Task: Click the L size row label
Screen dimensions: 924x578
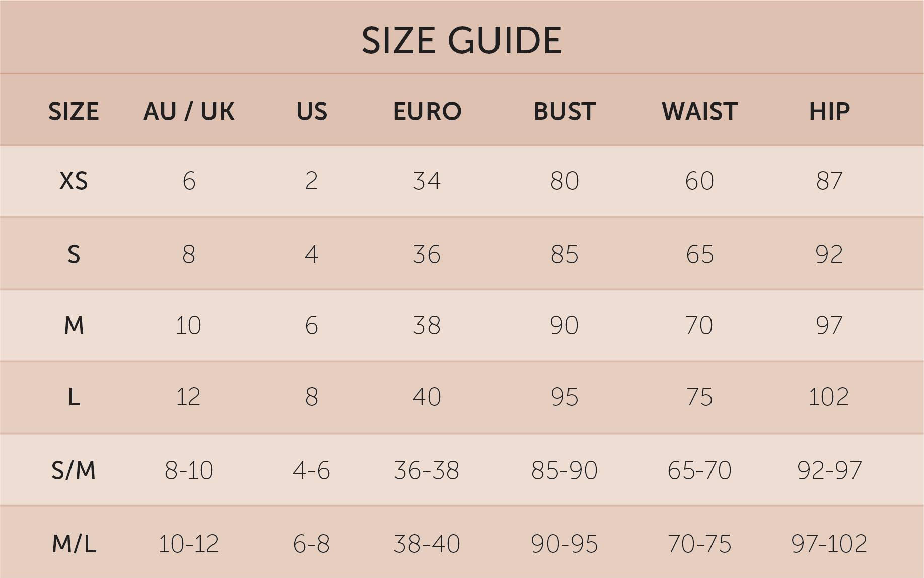Action: [74, 397]
